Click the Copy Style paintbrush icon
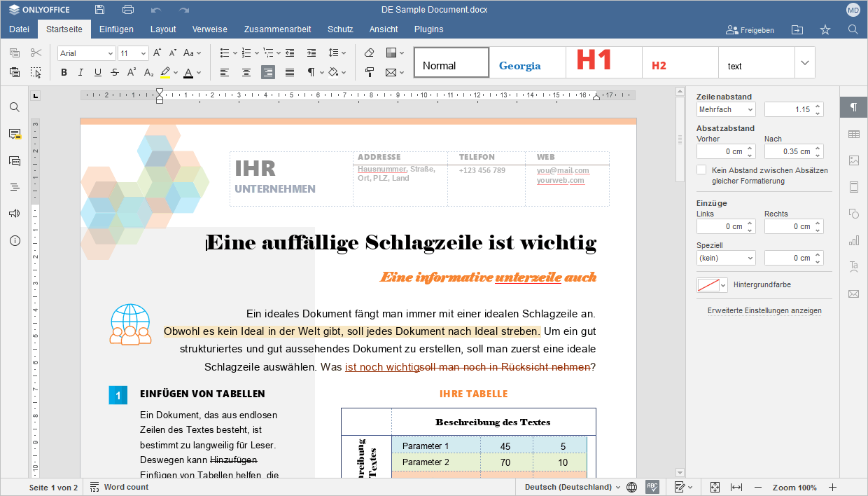Viewport: 868px width, 496px height. [x=370, y=72]
